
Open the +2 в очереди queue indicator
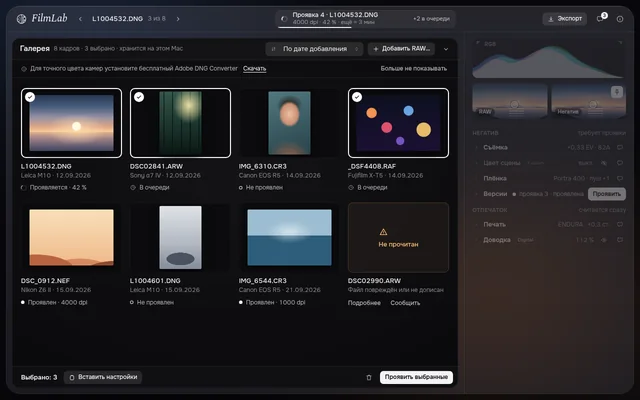click(431, 19)
